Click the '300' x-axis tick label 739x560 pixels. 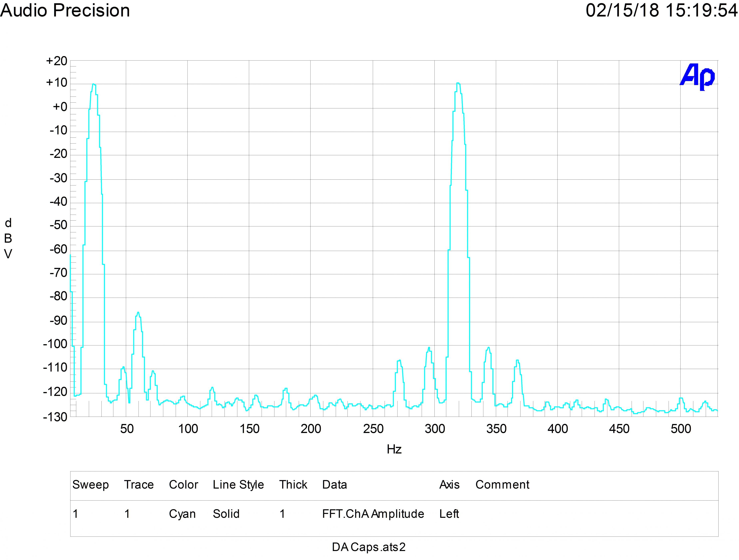pyautogui.click(x=435, y=429)
